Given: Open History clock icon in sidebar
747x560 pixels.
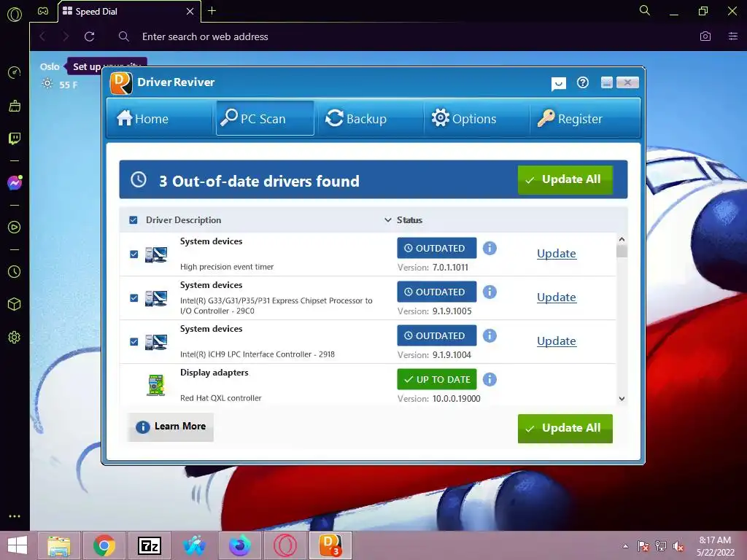Looking at the screenshot, I should [15, 271].
